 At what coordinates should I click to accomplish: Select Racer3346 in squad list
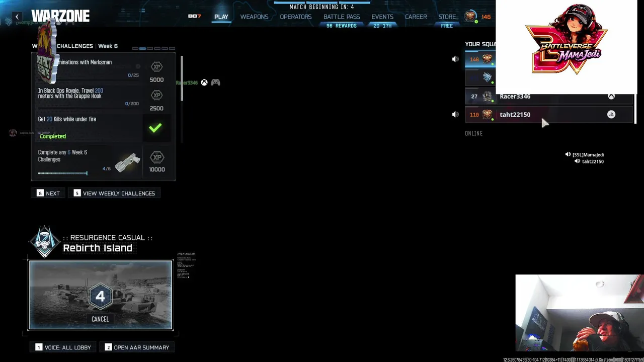click(548, 96)
